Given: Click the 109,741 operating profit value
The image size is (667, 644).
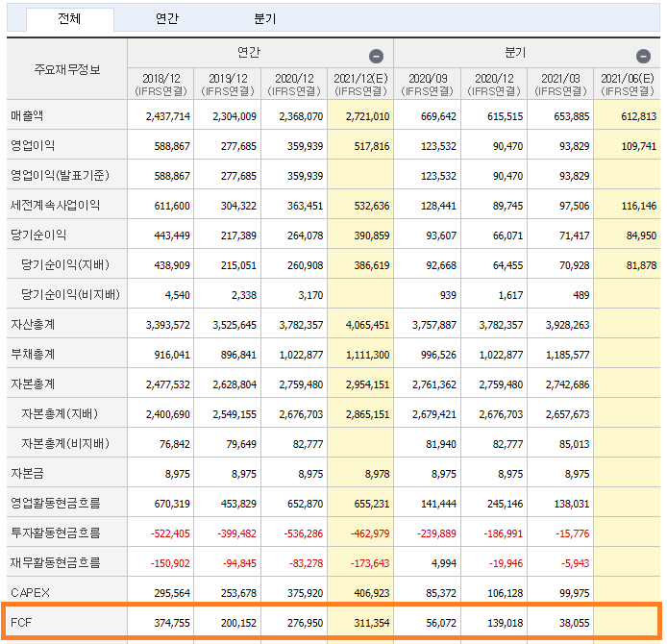Looking at the screenshot, I should [639, 146].
